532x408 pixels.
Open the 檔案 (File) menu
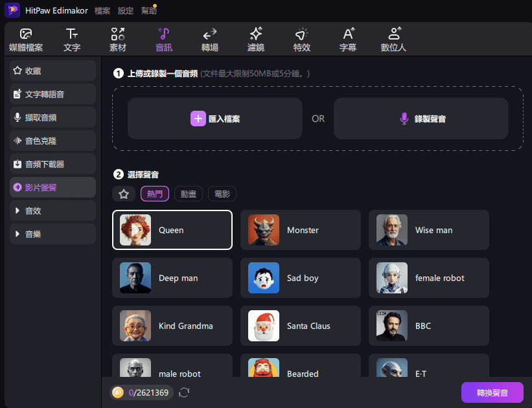pos(102,10)
